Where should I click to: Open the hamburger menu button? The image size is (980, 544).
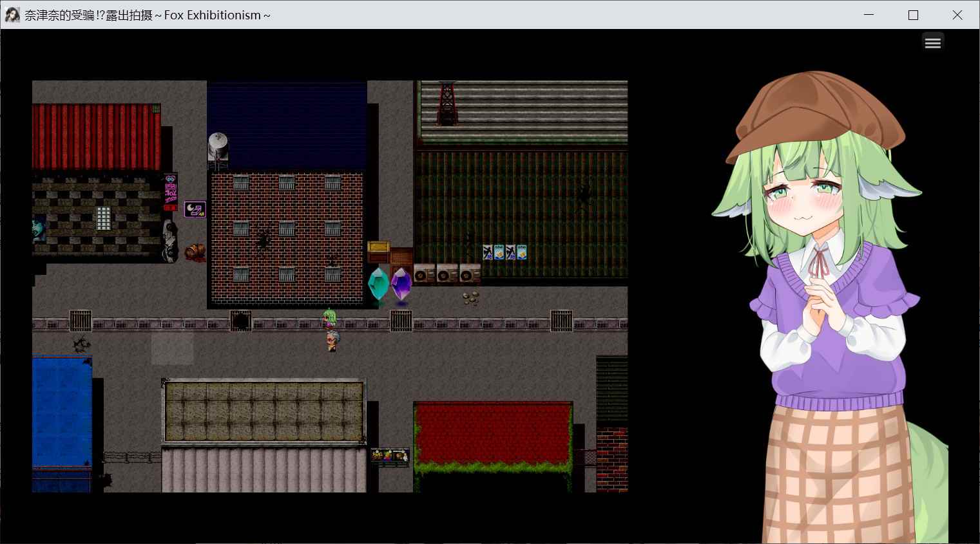932,42
